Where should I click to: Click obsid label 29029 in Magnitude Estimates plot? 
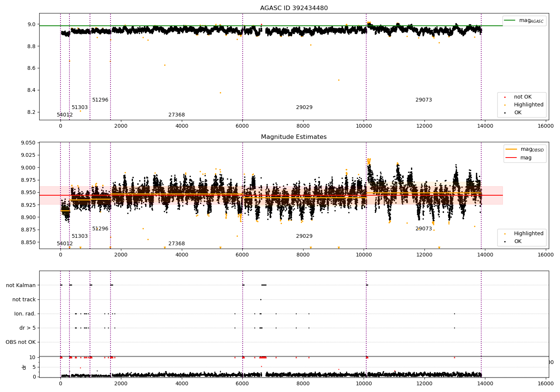304,236
